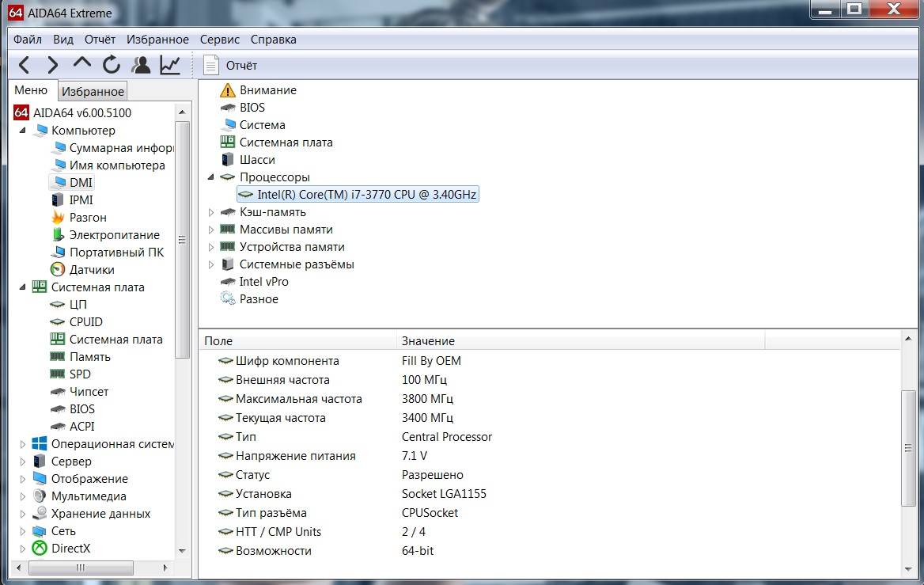Click the up-level arrow toolbar icon

click(82, 63)
